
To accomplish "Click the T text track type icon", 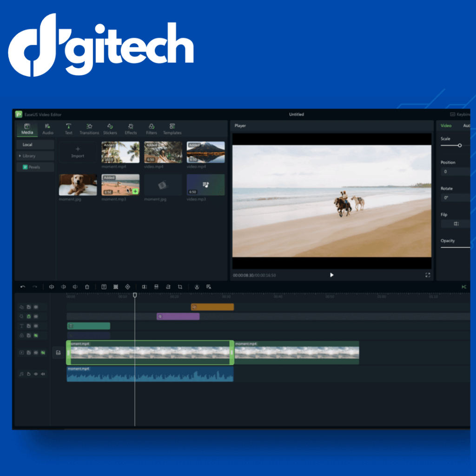I will point(21,326).
